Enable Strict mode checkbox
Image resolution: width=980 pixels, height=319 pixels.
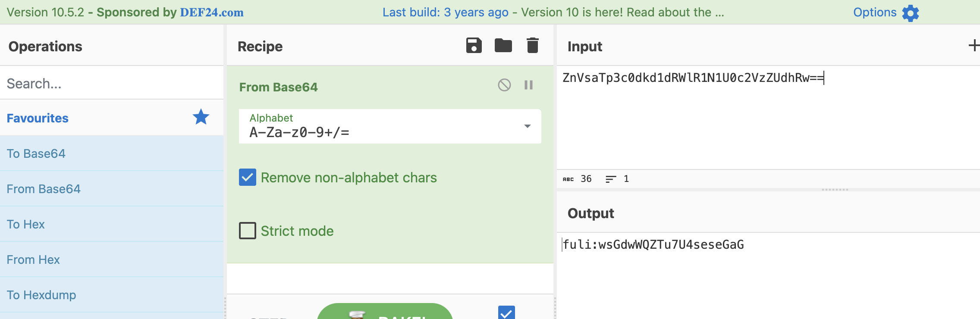click(248, 231)
